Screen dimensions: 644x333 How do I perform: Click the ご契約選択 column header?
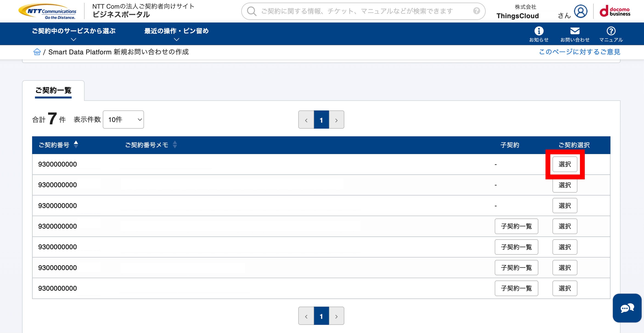coord(574,145)
